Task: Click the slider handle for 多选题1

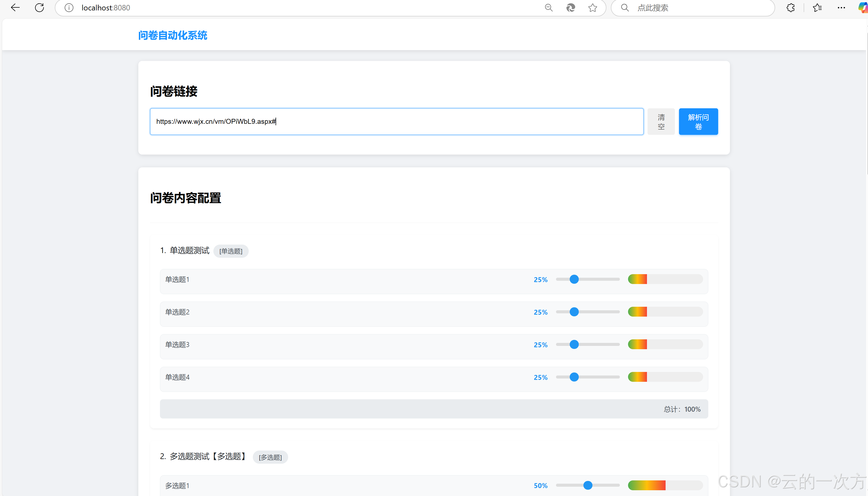Action: coord(588,485)
